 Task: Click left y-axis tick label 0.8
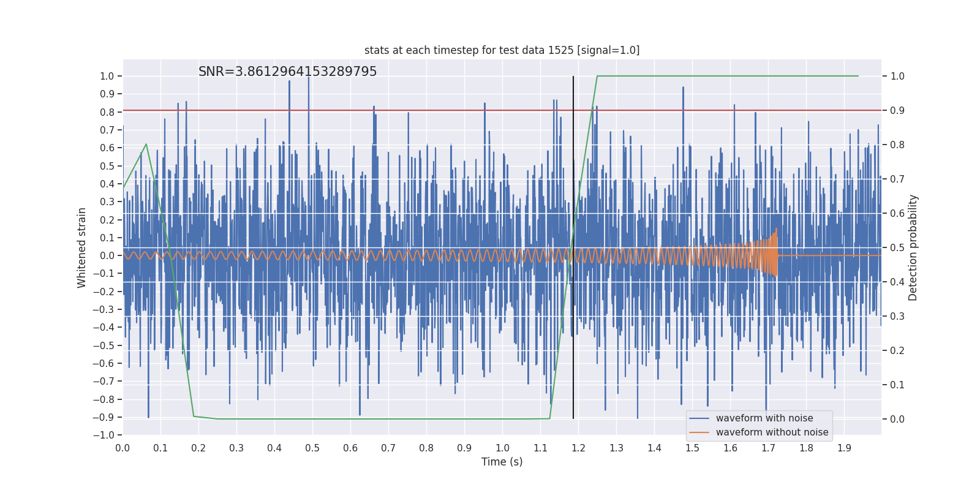pos(107,112)
